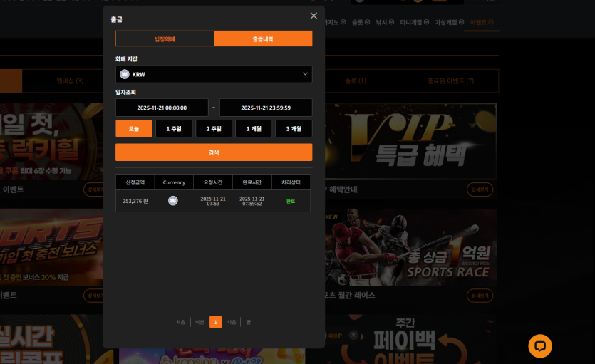The height and width of the screenshot is (364, 595).
Task: Select the 출금내역 history tab
Action: coord(263,38)
